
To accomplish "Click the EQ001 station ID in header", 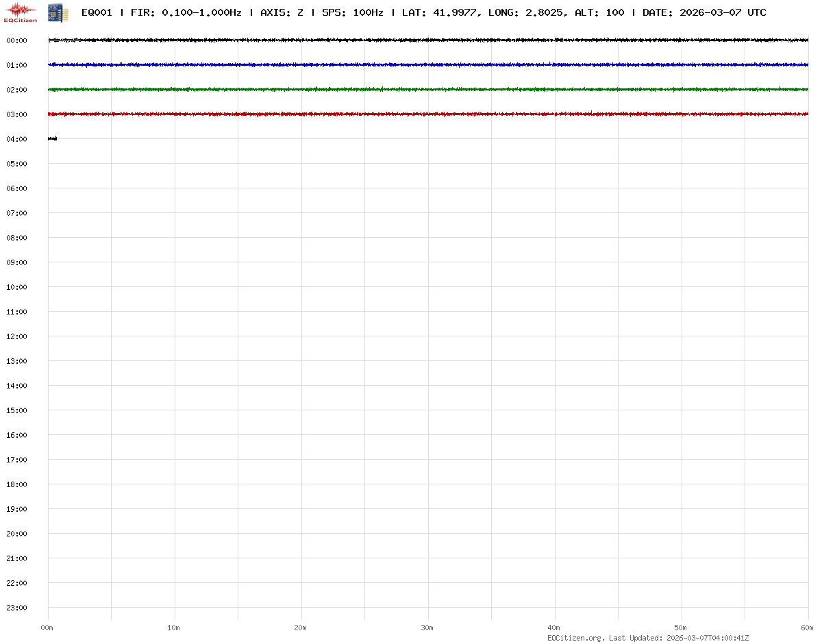I will 97,12.
